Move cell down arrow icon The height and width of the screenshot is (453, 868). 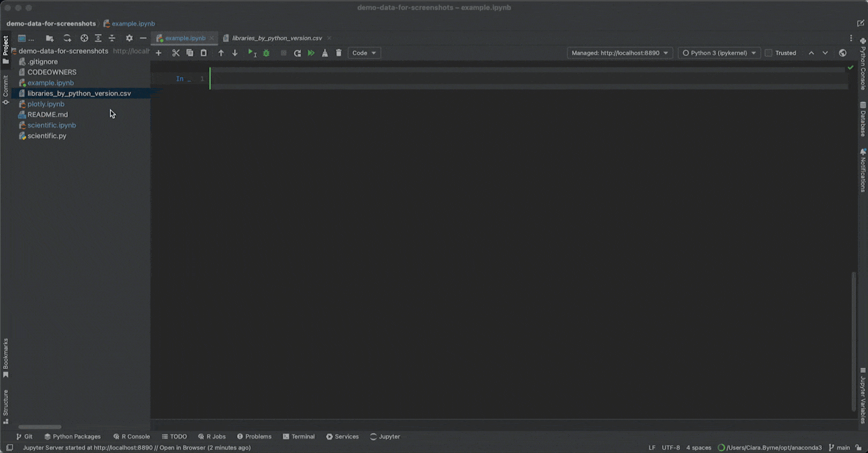[235, 53]
